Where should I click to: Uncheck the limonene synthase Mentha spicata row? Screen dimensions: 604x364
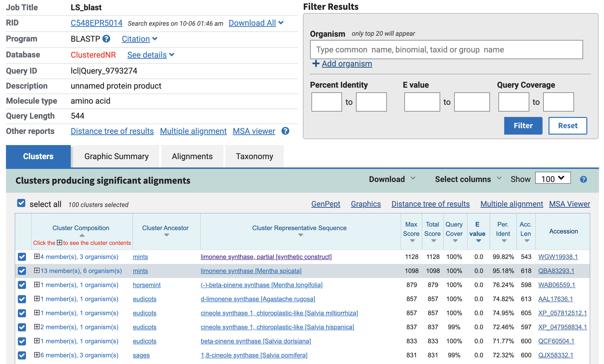(x=22, y=271)
